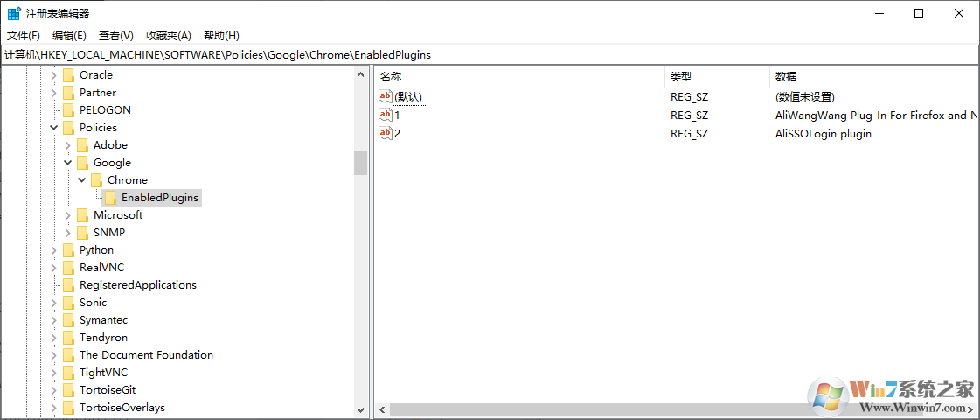Click the 类型 column header

tap(681, 77)
